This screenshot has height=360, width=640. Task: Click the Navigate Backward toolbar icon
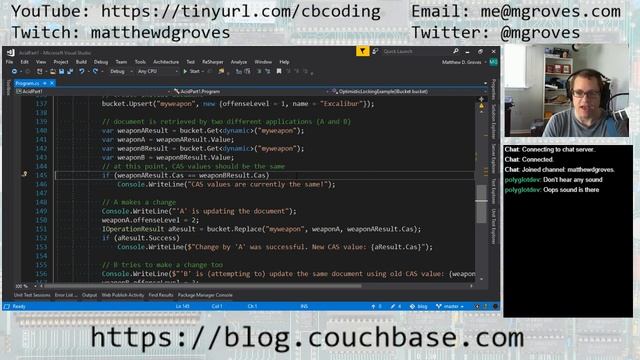14,71
